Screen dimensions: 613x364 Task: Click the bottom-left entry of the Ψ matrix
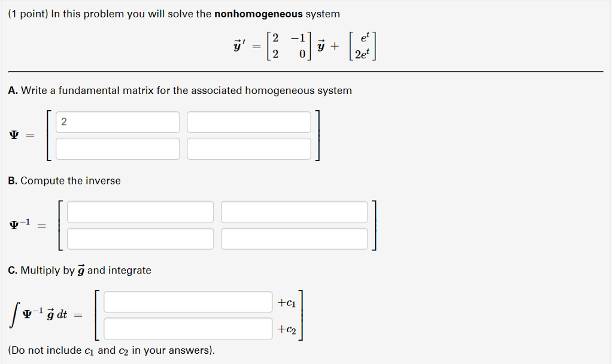pyautogui.click(x=117, y=148)
